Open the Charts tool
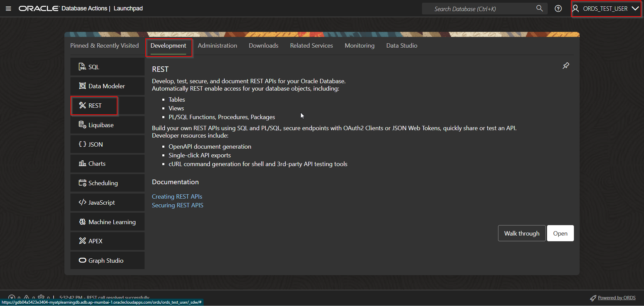The height and width of the screenshot is (306, 644). point(97,163)
